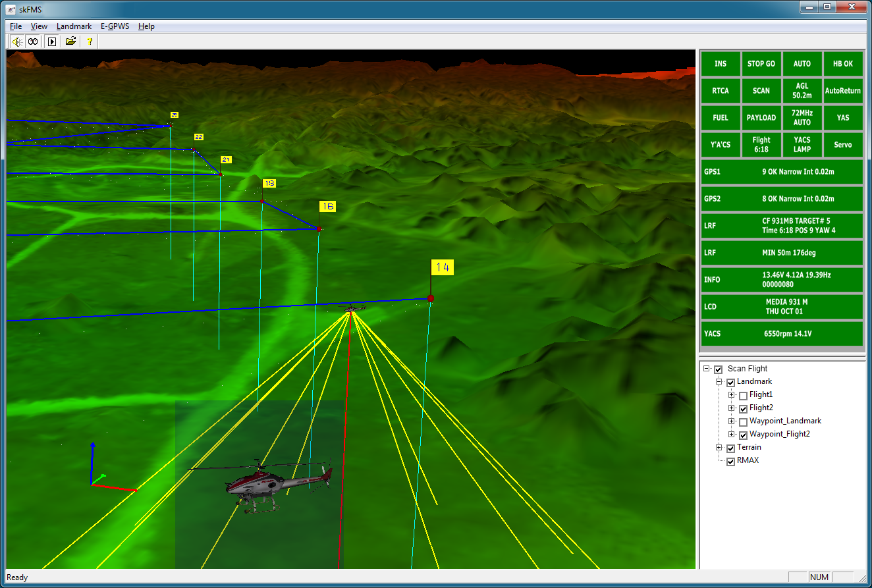Viewport: 872px width, 588px height.
Task: Click the yellow waypoint 14 flag marker
Action: click(443, 267)
